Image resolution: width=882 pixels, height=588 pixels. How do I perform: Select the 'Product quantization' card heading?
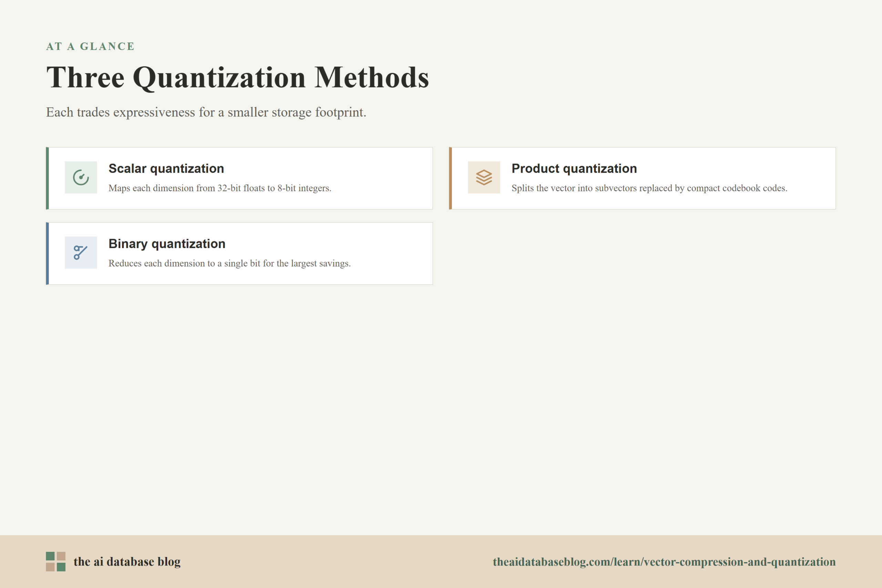[x=574, y=169]
